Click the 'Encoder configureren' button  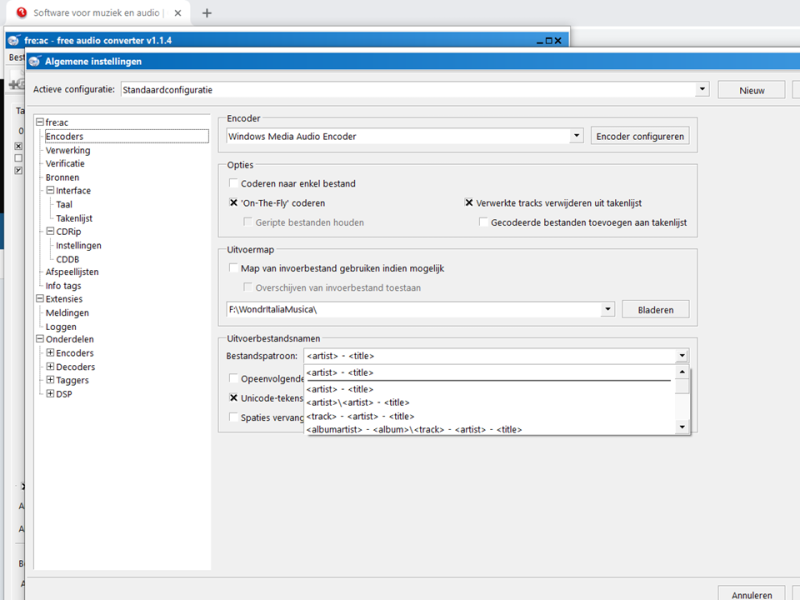tap(640, 136)
